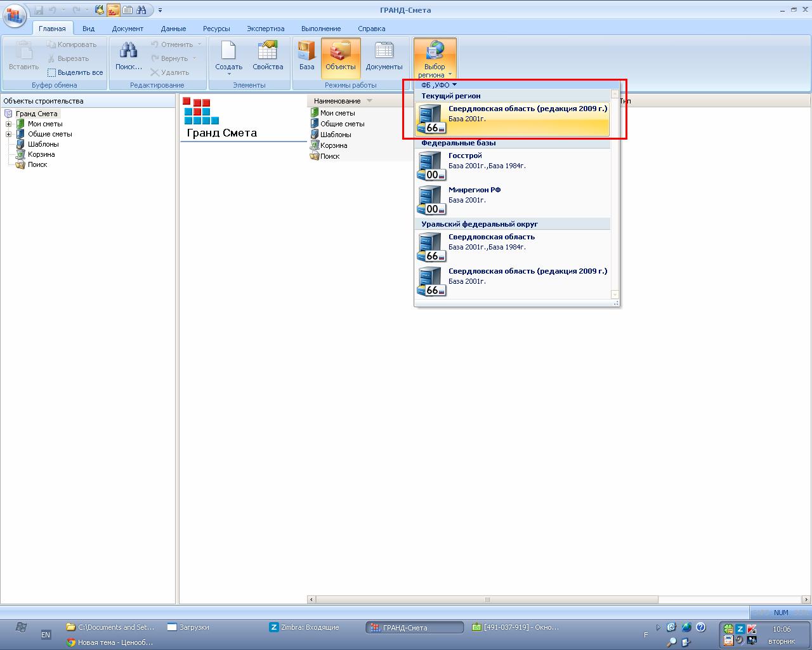812x650 pixels.
Task: Open the Наименование column dropdown arrow
Action: point(370,101)
